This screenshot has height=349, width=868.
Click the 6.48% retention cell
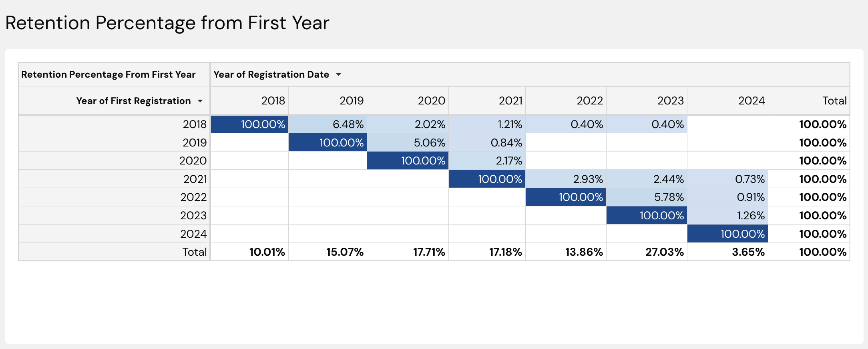(x=348, y=124)
